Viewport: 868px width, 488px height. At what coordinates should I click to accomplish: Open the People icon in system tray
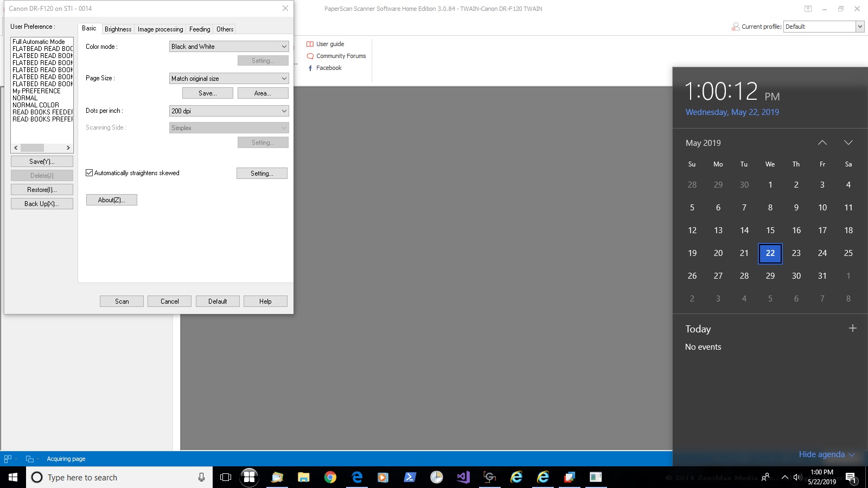pyautogui.click(x=765, y=477)
